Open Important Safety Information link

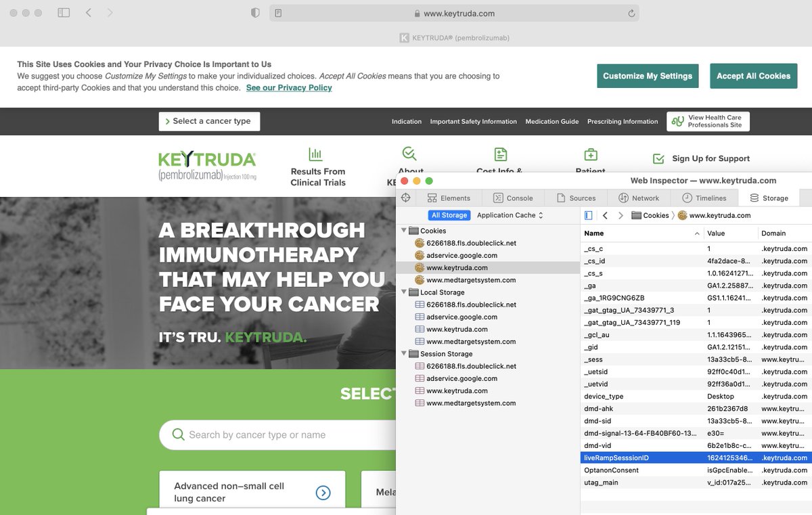(x=474, y=122)
